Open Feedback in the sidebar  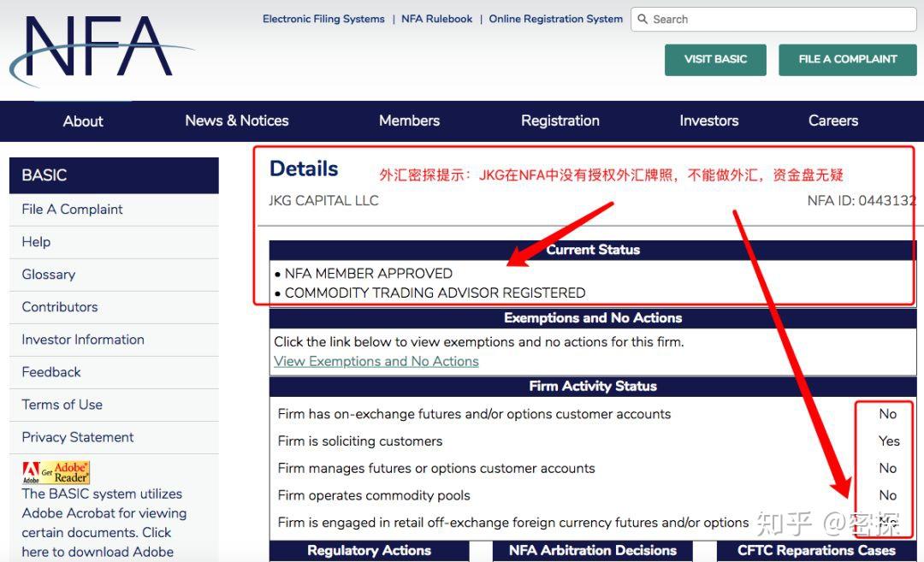114,372
